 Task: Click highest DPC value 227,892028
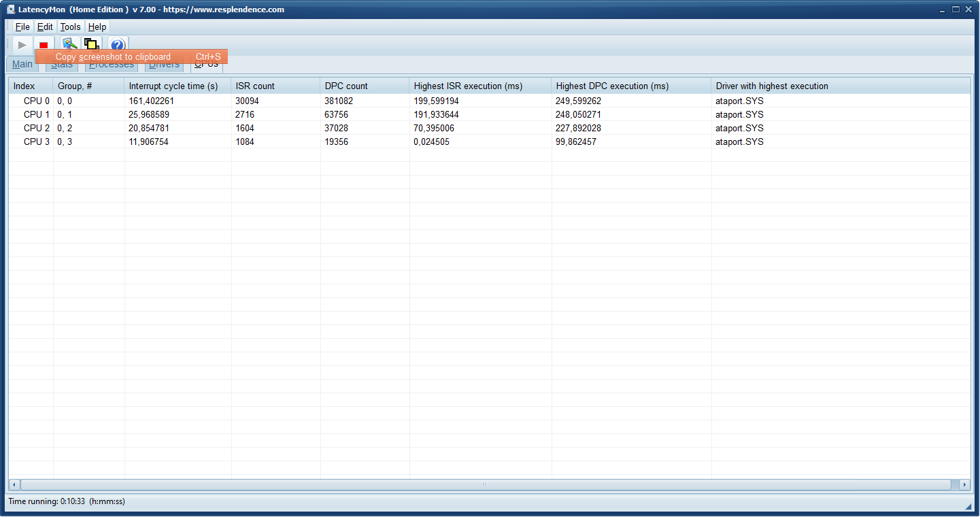tap(578, 128)
